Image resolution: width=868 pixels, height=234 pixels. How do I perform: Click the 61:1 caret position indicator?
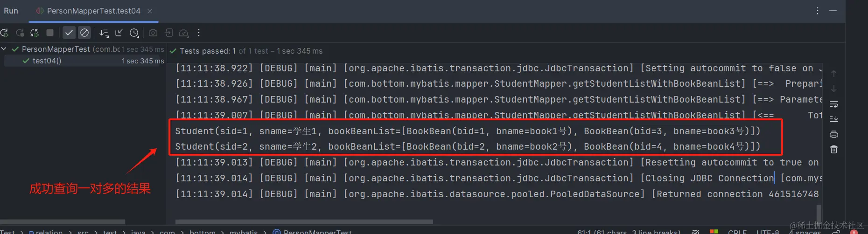coord(629,232)
